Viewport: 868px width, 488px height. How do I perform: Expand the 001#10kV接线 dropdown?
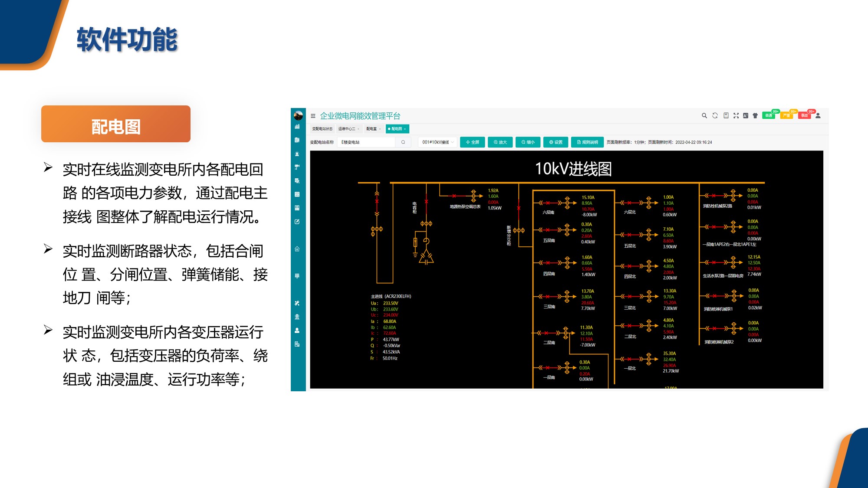tap(438, 142)
